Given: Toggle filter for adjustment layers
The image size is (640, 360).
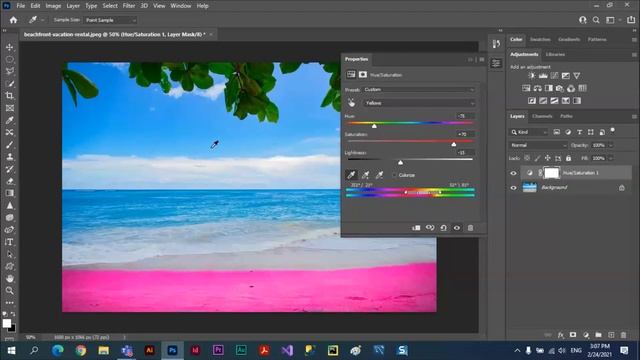Looking at the screenshot, I should (568, 132).
